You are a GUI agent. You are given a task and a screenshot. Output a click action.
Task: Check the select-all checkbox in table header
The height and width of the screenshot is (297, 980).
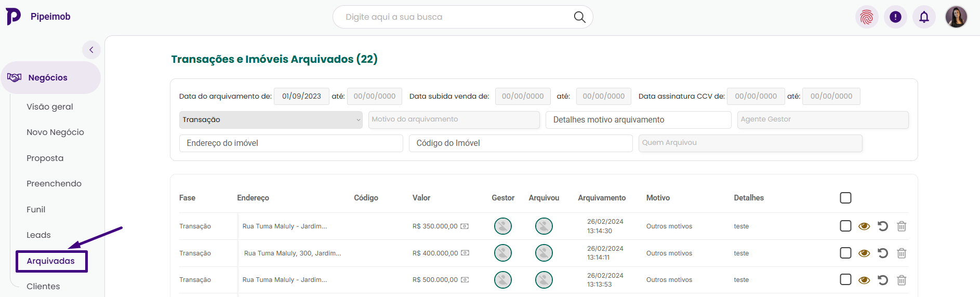[x=845, y=198]
